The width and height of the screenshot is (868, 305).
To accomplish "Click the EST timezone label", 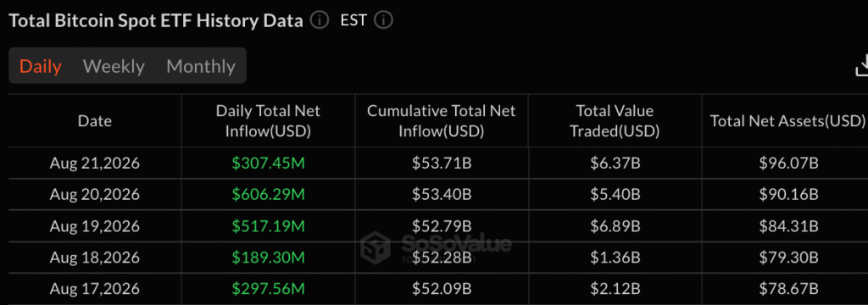I will point(353,20).
